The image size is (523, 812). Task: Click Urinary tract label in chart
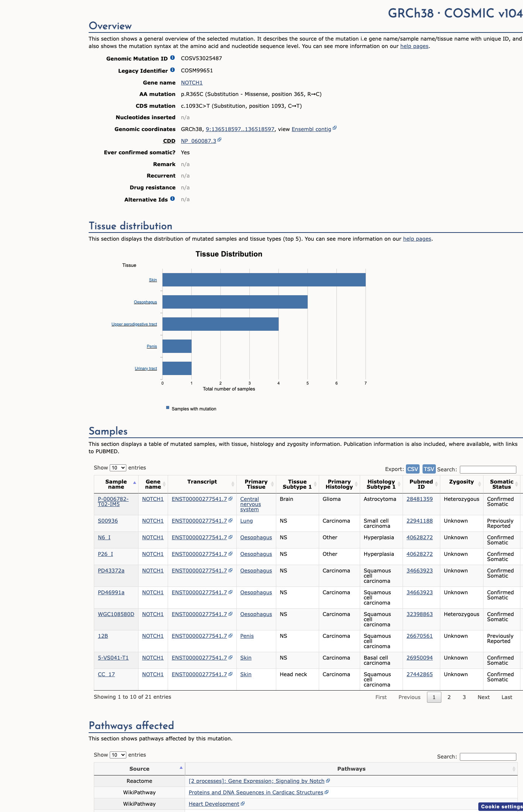tap(146, 368)
